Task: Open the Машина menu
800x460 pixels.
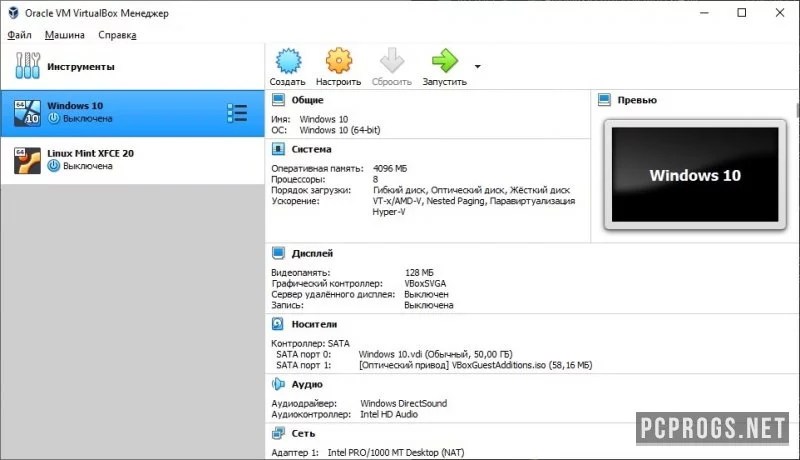Action: [x=65, y=35]
